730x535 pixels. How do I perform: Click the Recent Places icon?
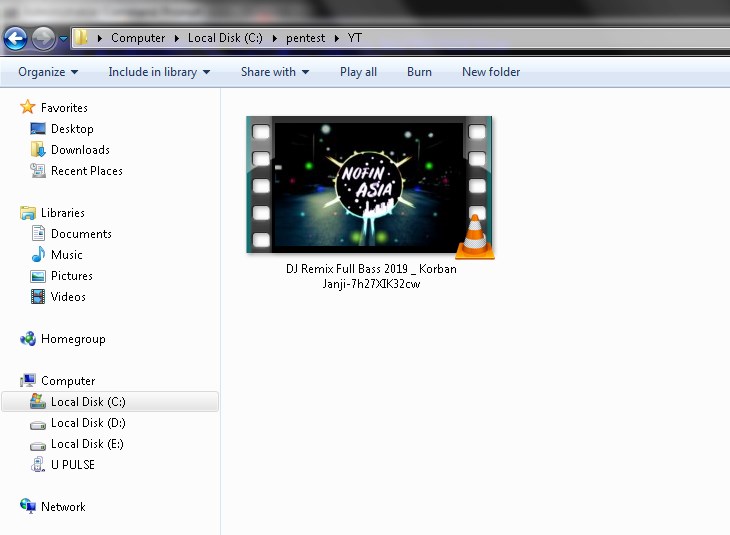click(x=38, y=170)
